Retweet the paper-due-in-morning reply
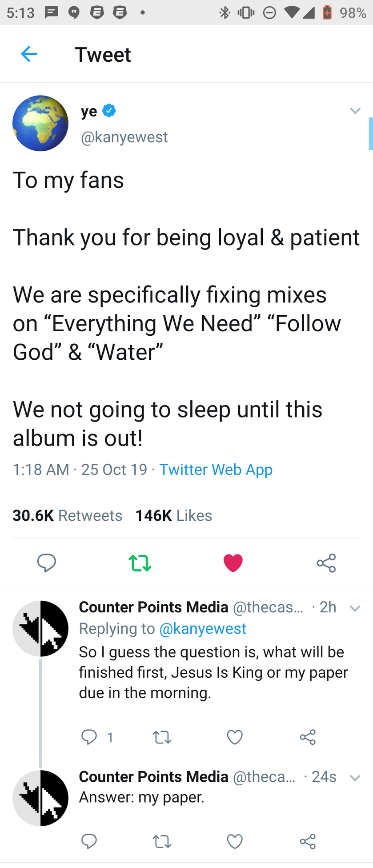The width and height of the screenshot is (373, 868). (162, 737)
